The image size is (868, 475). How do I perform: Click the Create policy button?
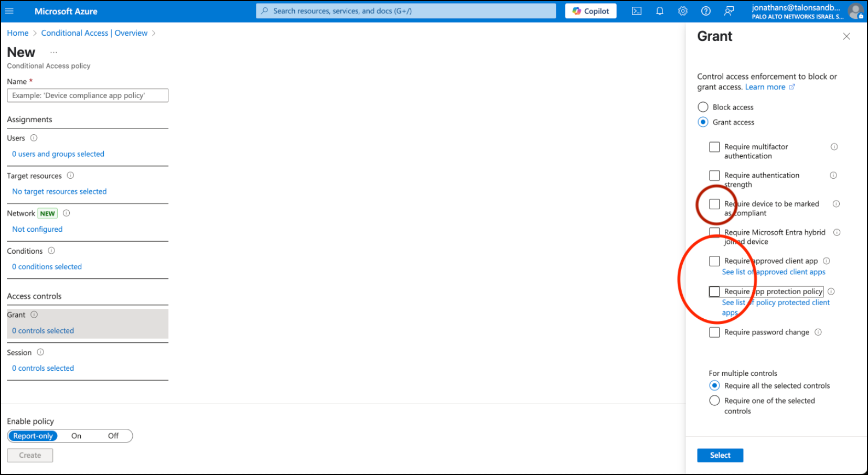[x=30, y=456]
